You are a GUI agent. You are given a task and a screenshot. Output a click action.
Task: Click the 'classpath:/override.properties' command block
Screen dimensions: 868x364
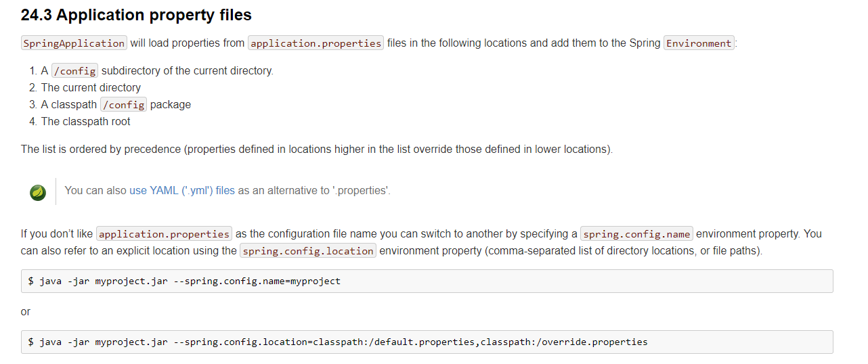[427, 342]
